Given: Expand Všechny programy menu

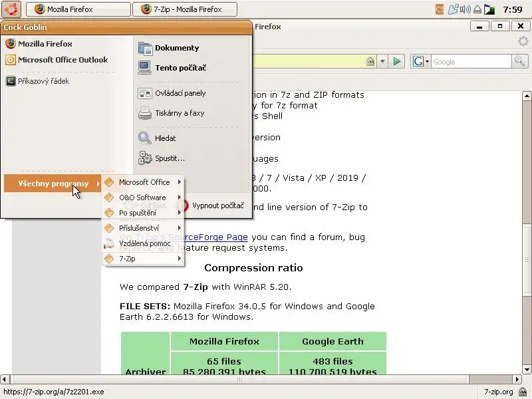Looking at the screenshot, I should (53, 184).
